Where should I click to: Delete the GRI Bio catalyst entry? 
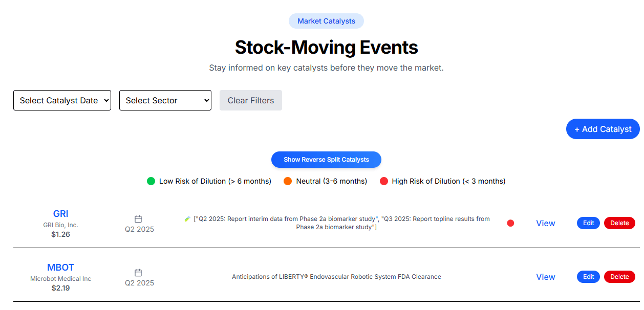(x=619, y=223)
